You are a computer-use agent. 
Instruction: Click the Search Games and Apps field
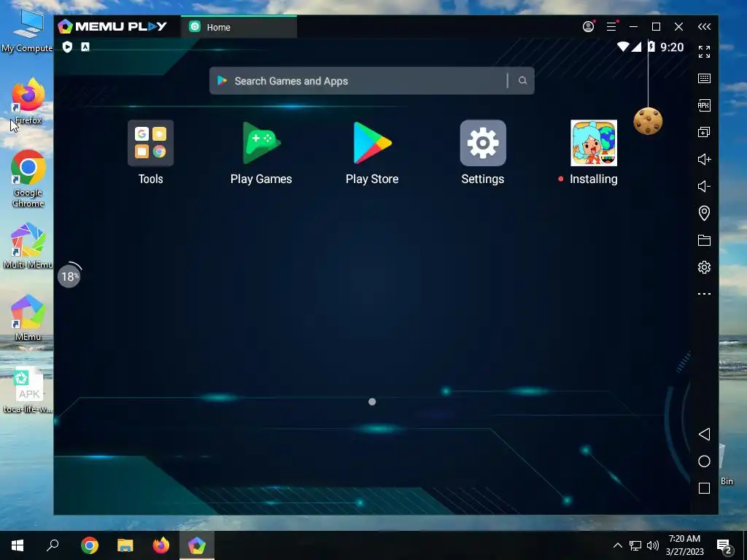pos(371,81)
